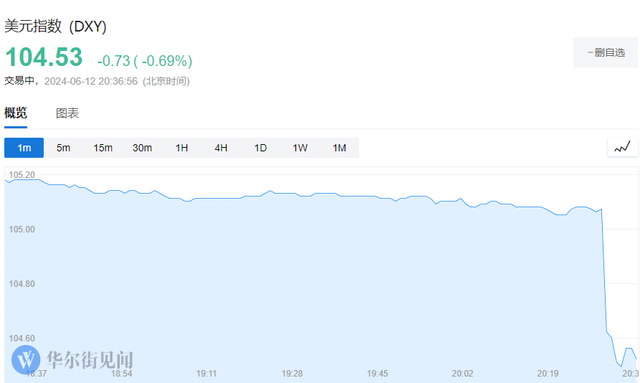Choose the 4H interval
The width and height of the screenshot is (640, 383).
coord(221,148)
